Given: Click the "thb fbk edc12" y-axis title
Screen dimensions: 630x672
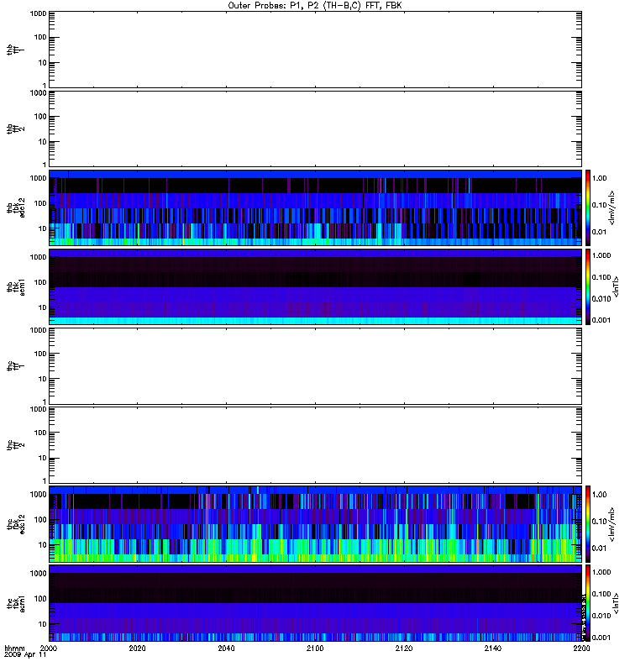Looking at the screenshot, I should point(16,207).
